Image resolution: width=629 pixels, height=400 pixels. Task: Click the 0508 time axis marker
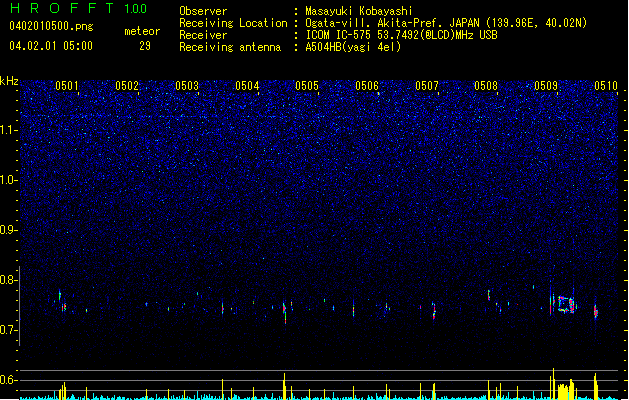click(486, 86)
